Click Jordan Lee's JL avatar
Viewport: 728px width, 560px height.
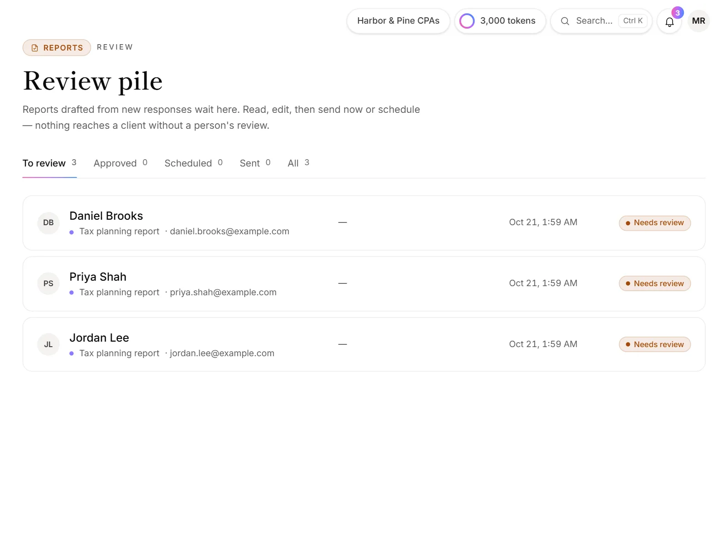pyautogui.click(x=48, y=345)
